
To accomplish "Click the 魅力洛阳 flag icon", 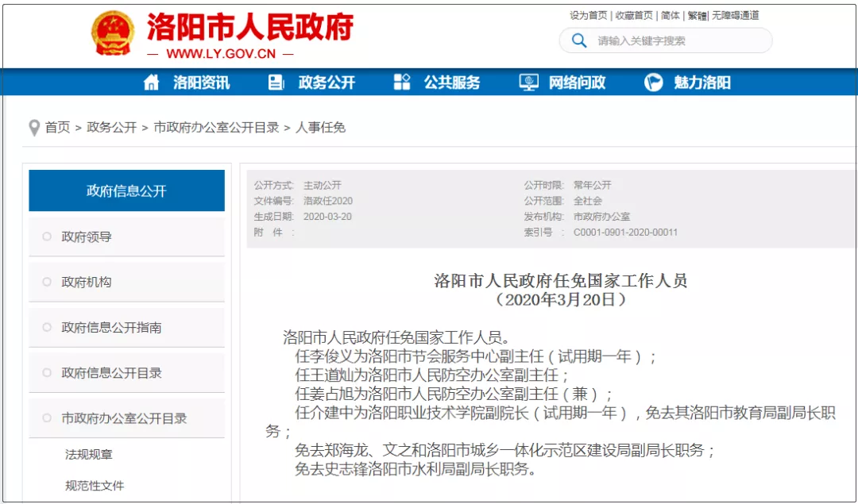I will coord(653,82).
